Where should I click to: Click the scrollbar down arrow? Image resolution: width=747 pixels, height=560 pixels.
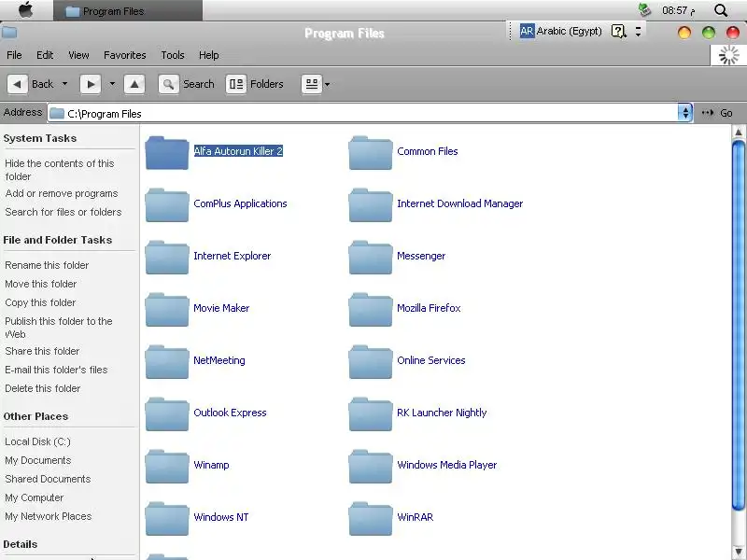(739, 553)
